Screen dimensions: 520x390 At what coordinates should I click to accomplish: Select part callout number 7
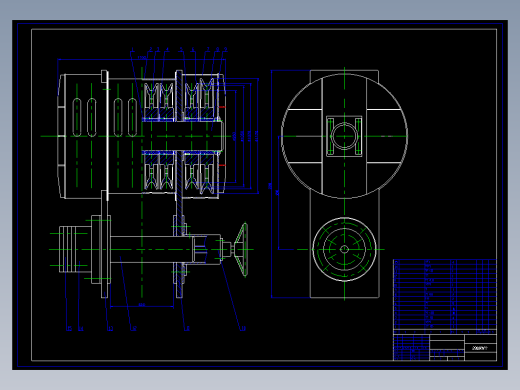[208, 49]
